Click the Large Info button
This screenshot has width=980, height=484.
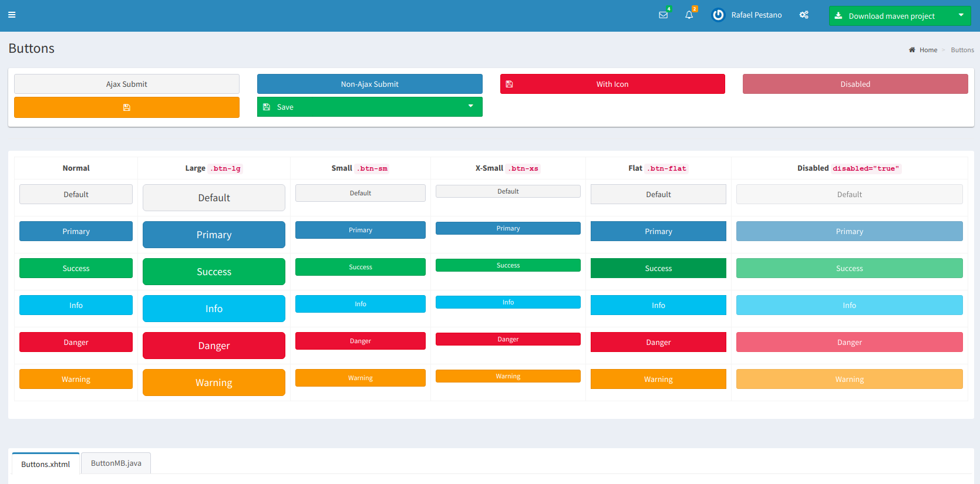coord(214,309)
